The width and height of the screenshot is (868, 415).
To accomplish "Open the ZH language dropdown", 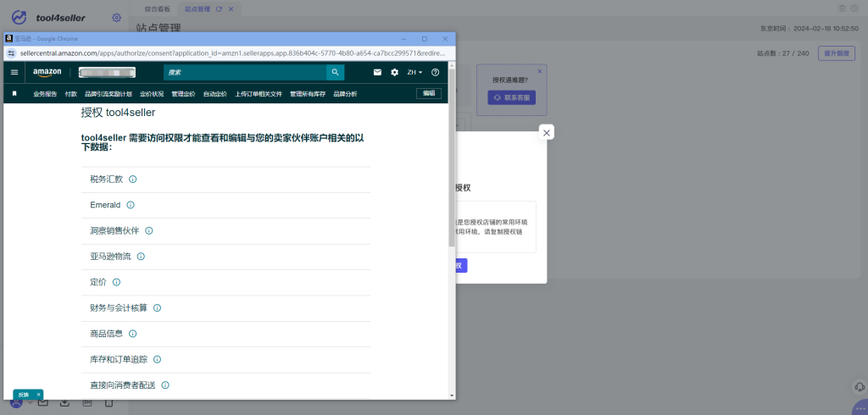I will click(x=415, y=73).
